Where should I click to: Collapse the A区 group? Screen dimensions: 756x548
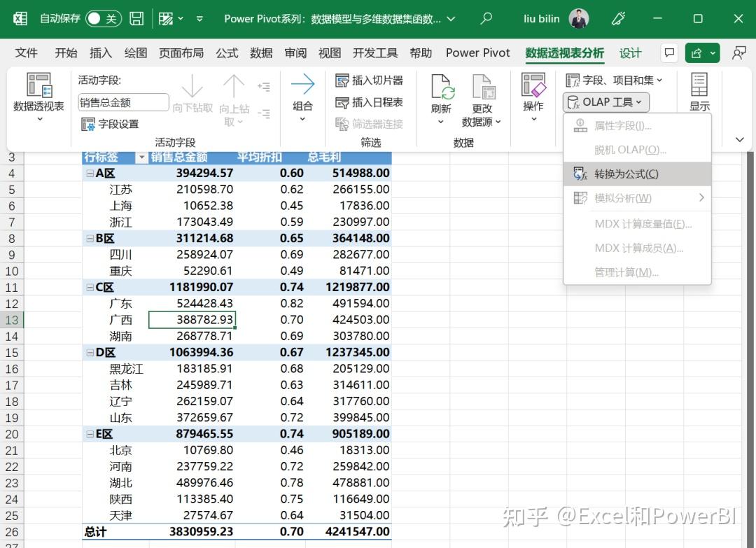pos(90,173)
